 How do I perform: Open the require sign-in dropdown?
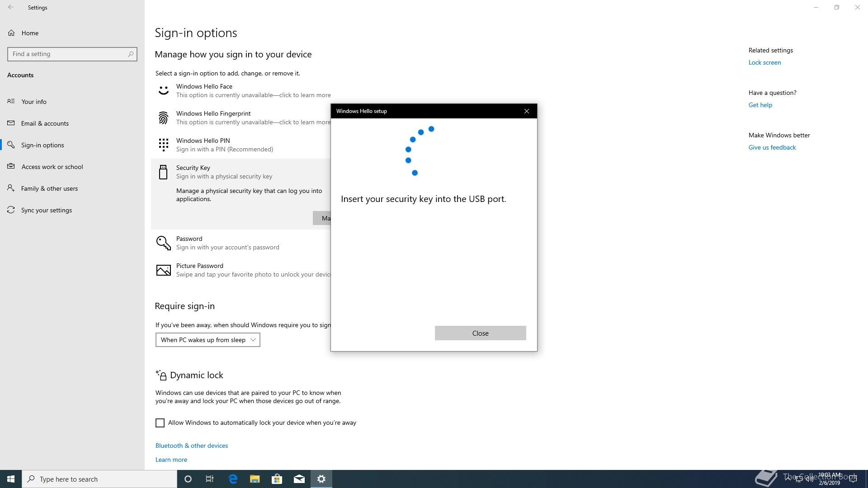208,340
